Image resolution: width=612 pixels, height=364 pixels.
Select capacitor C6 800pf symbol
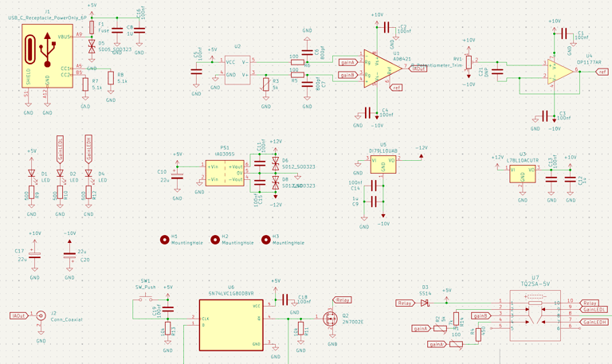click(307, 53)
